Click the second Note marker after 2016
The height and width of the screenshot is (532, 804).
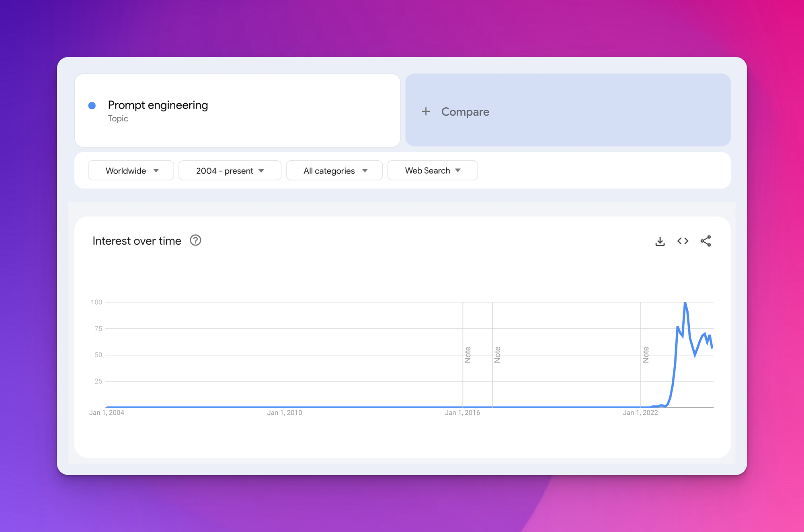(x=497, y=354)
